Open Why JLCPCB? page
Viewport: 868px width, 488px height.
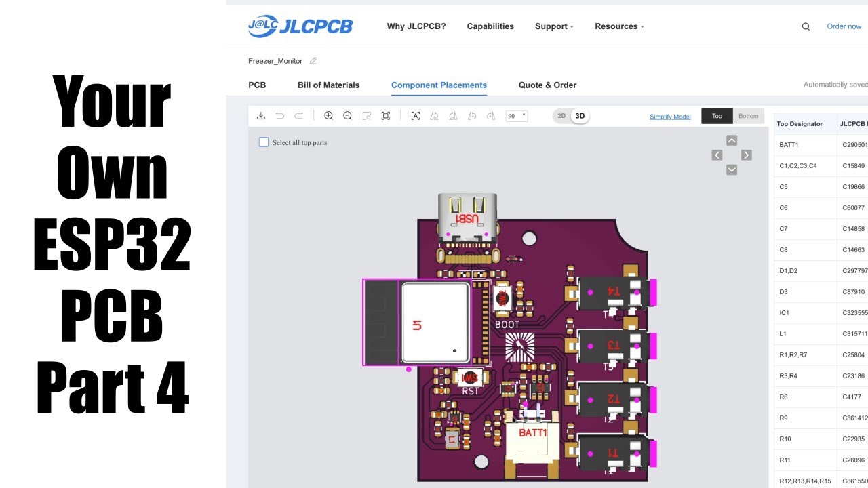click(x=416, y=26)
